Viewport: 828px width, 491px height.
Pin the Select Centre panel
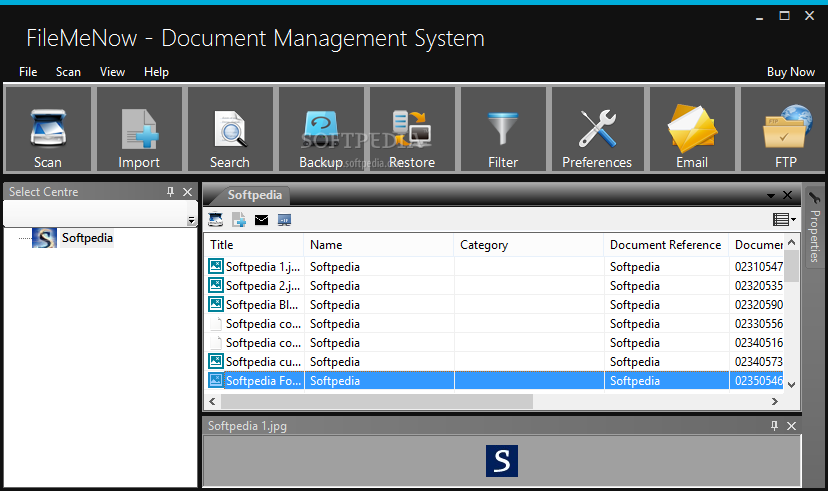(x=170, y=192)
